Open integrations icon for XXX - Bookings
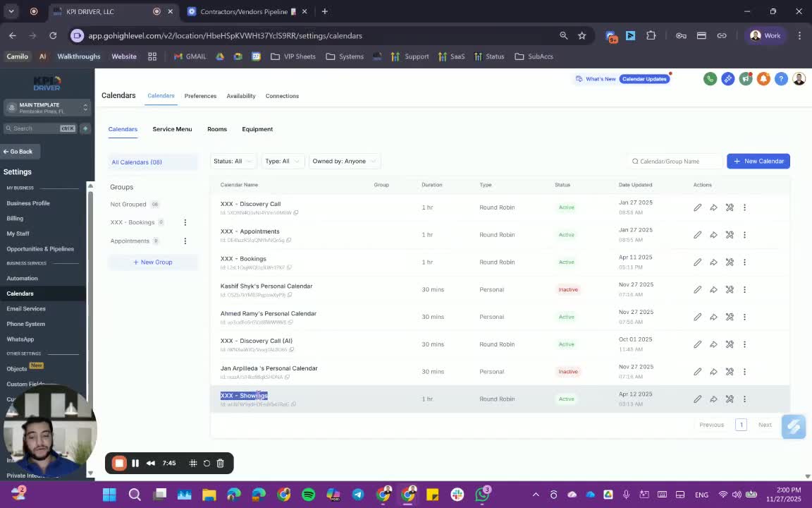Screen dimensions: 812x508 click(730, 262)
